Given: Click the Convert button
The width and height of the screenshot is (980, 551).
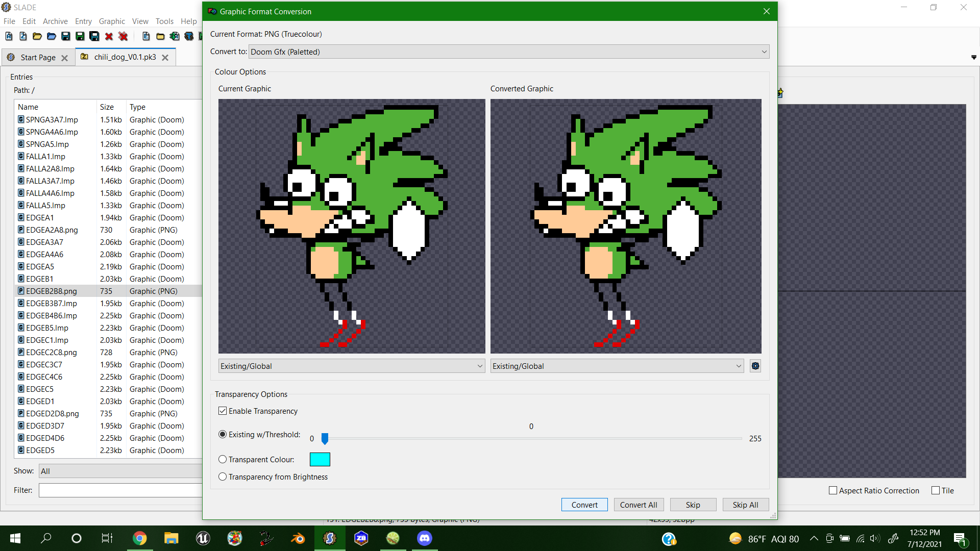Looking at the screenshot, I should [x=584, y=505].
